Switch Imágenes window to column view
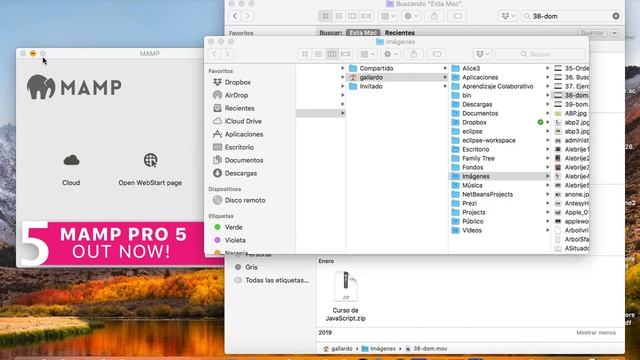This screenshot has height=360, width=640. coord(332,54)
